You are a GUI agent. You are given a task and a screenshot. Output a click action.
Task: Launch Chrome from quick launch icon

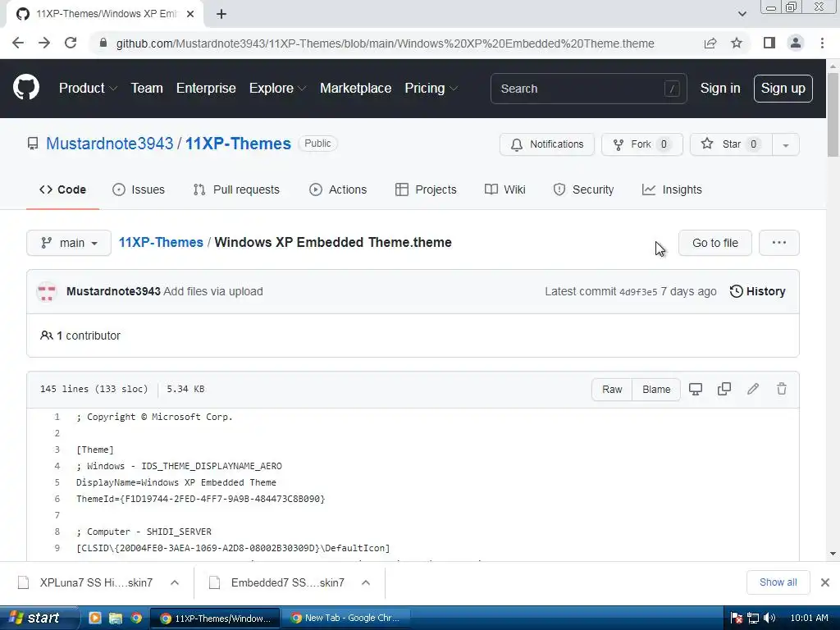click(136, 619)
